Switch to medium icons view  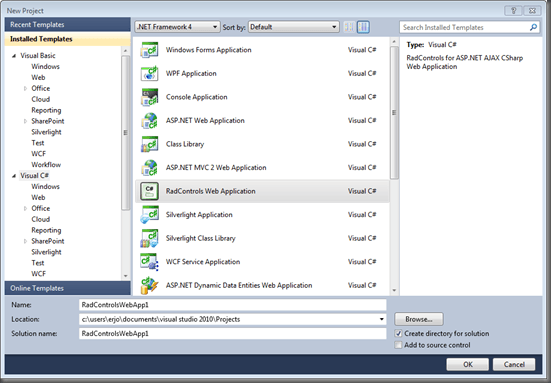(x=363, y=27)
